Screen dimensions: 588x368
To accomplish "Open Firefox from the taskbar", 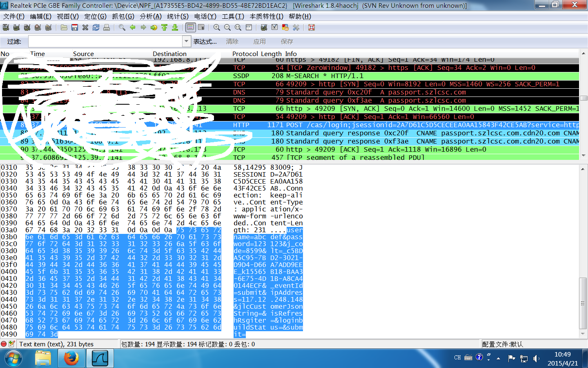I will tap(71, 359).
